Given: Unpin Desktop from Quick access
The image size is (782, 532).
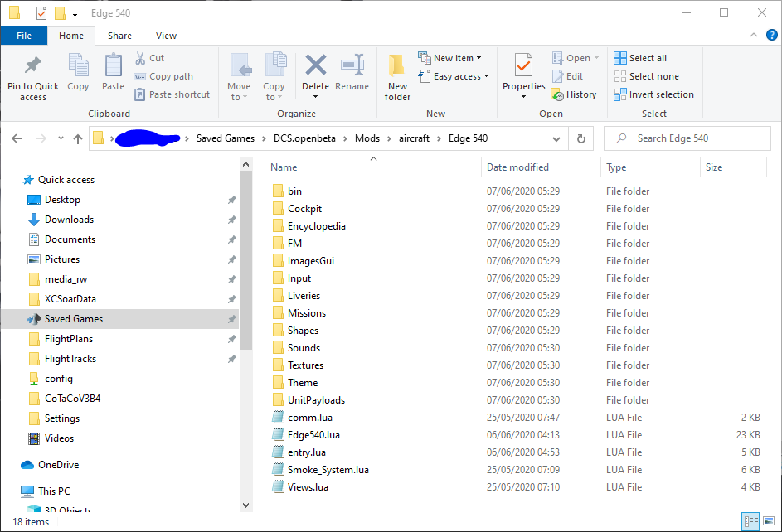Looking at the screenshot, I should coord(231,200).
